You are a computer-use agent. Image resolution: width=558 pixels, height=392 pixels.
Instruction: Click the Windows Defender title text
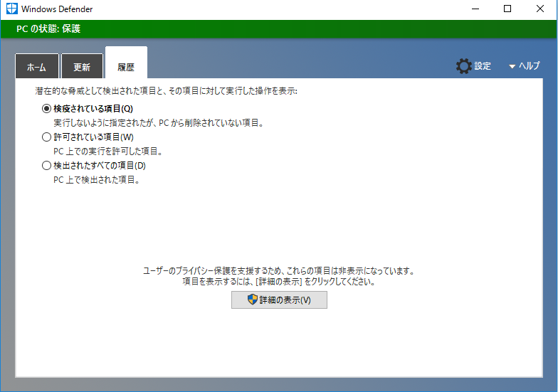point(57,9)
